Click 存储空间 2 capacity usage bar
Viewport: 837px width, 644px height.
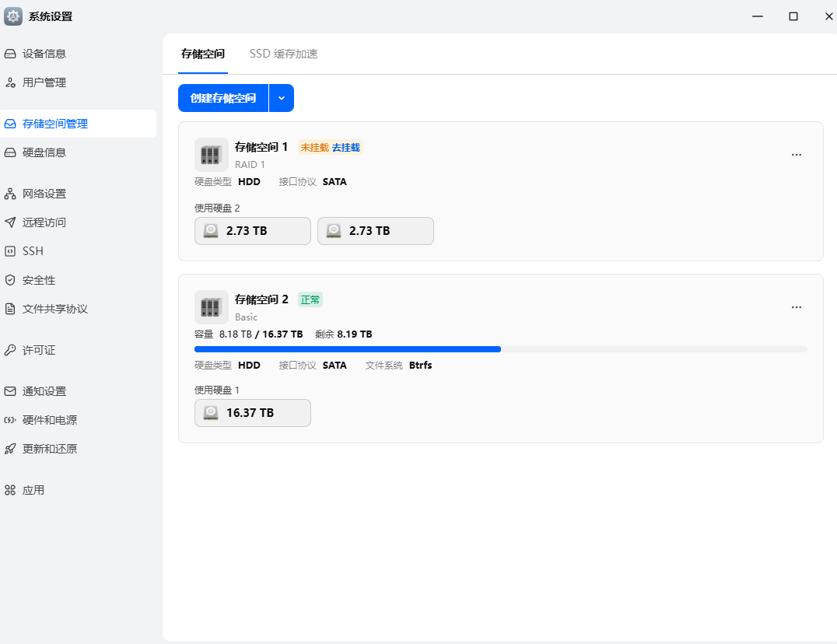point(501,349)
